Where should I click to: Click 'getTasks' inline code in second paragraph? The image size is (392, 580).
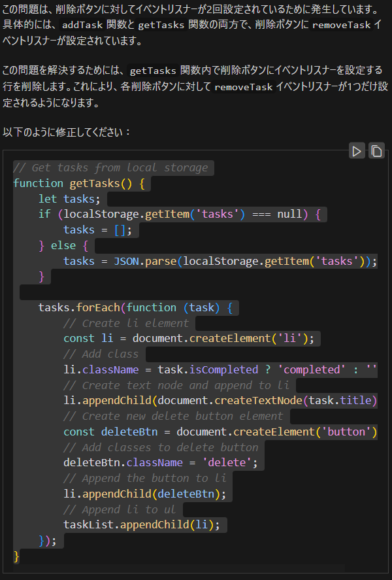click(x=154, y=70)
